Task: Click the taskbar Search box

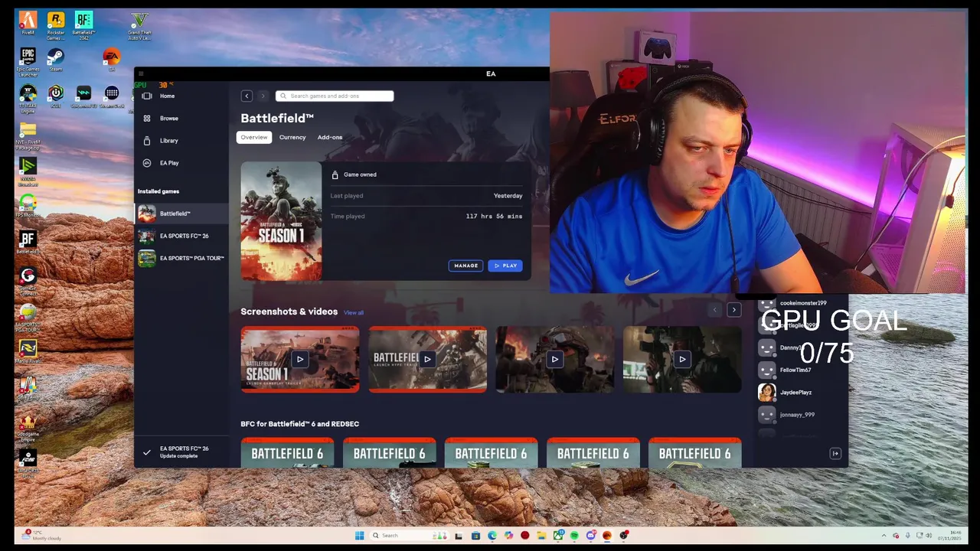Action: (409, 536)
